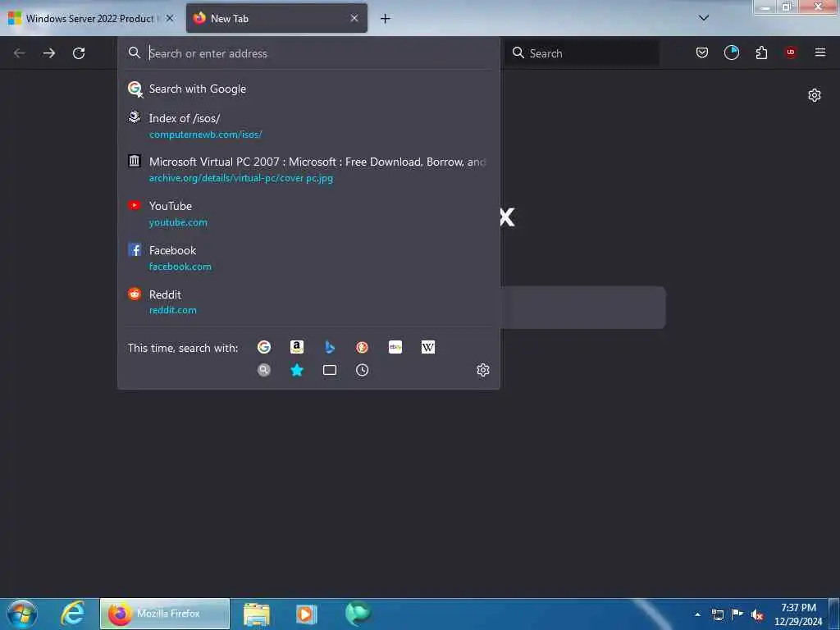840x630 pixels.
Task: Click computernewb.com/isos/ URL text
Action: click(x=206, y=135)
